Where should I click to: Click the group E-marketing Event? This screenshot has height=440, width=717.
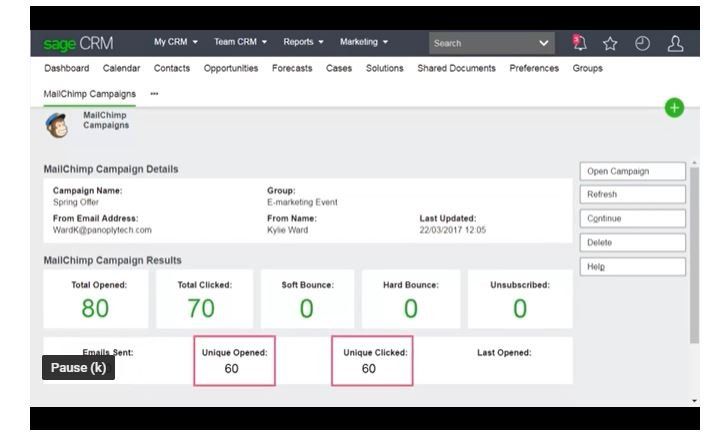tap(302, 202)
